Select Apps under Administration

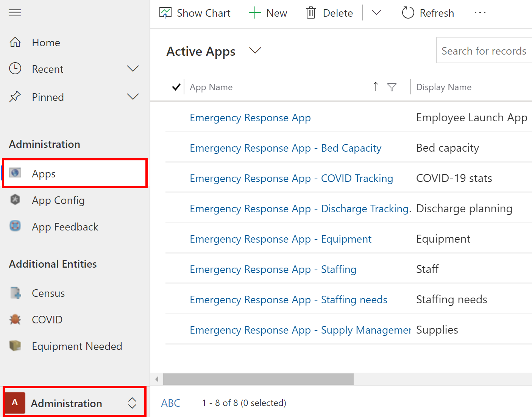click(75, 173)
